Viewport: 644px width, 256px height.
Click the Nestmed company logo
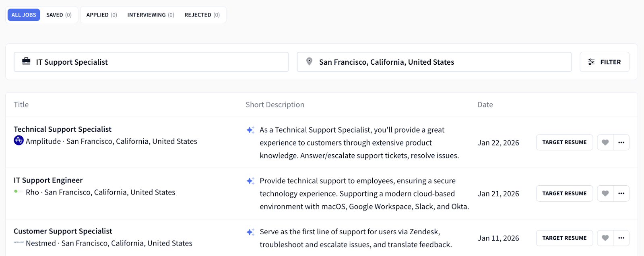click(19, 242)
